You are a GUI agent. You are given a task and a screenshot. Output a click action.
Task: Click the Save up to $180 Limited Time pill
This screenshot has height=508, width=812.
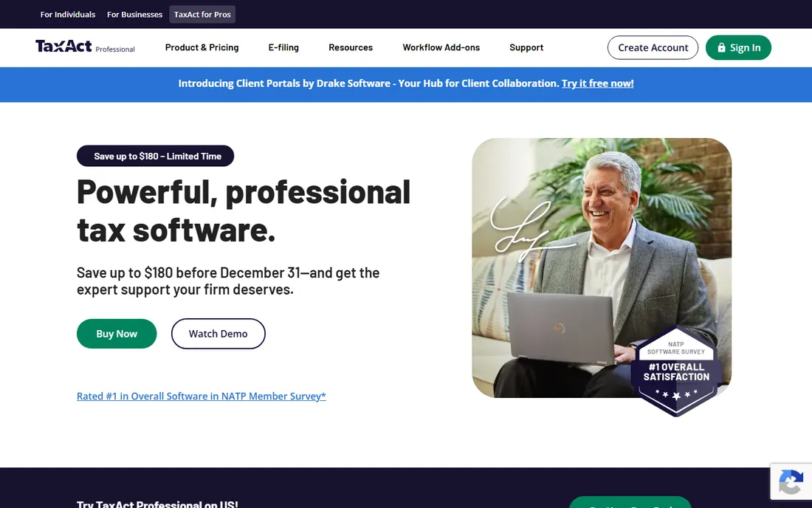click(x=155, y=156)
